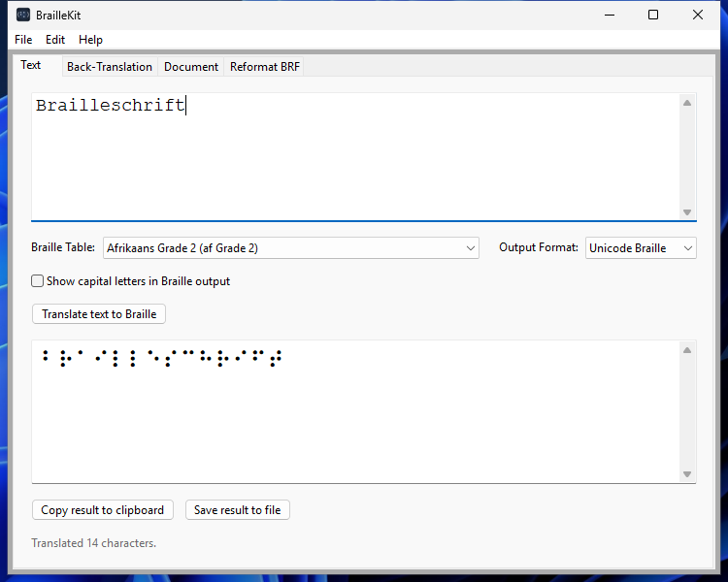
Task: Click Translate text to Braille button
Action: pos(99,314)
